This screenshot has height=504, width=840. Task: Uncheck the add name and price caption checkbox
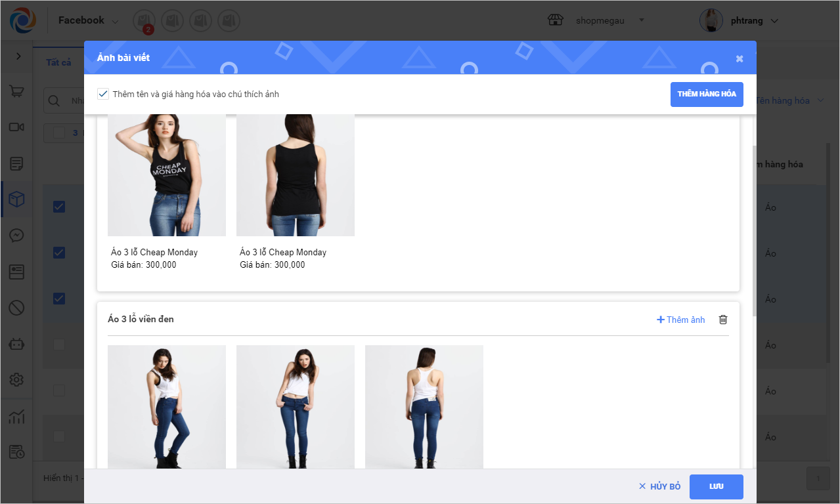point(103,94)
